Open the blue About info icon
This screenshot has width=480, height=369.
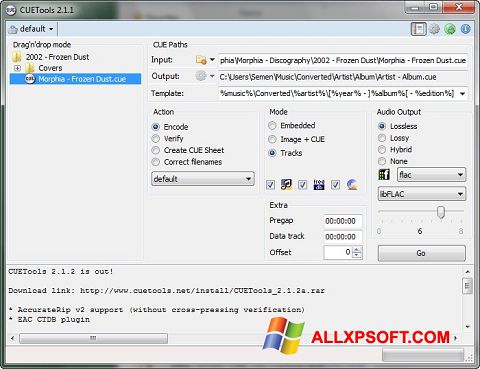(466, 29)
